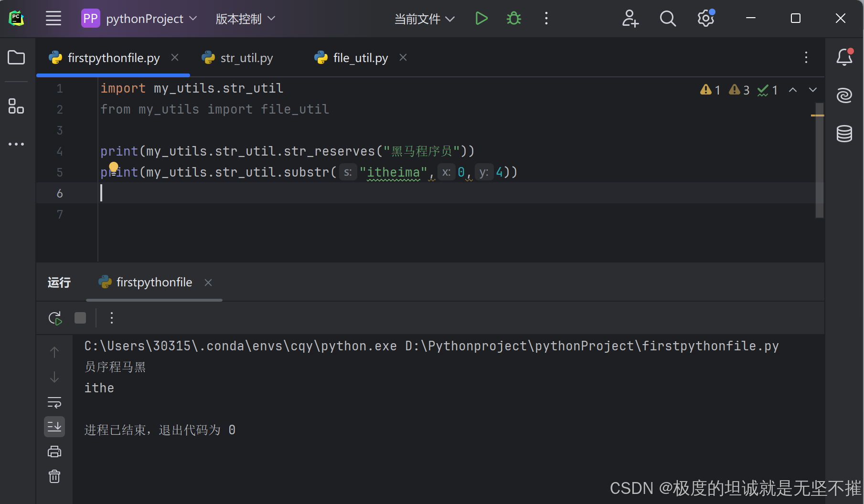The width and height of the screenshot is (864, 504).
Task: Expand the pythonProject project dropdown
Action: (x=139, y=19)
